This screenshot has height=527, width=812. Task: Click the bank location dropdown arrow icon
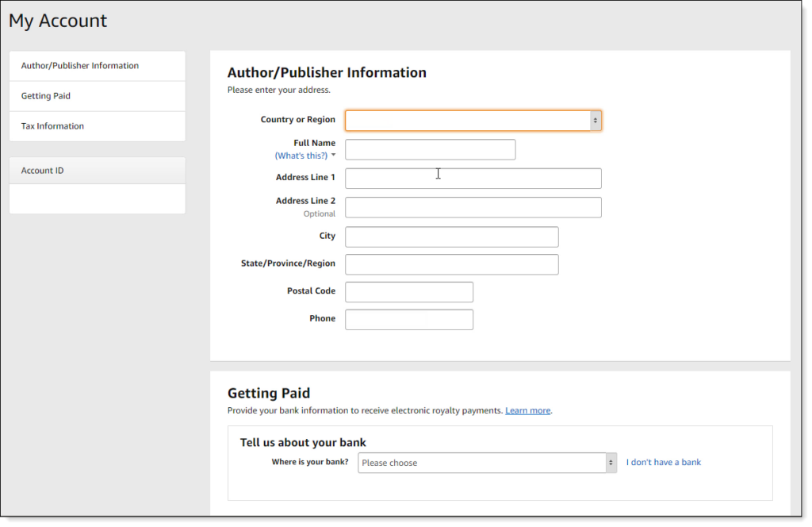(x=611, y=463)
